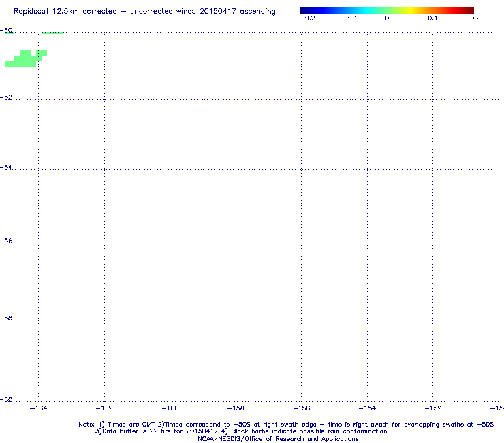
Task: Click the -154 longitude axis label
Action: (x=367, y=408)
